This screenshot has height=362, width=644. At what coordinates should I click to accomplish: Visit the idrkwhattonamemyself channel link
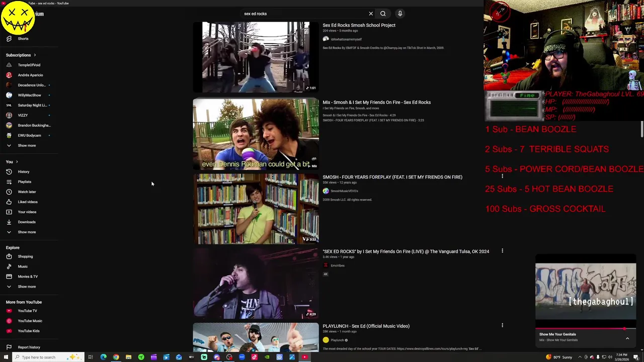click(346, 39)
